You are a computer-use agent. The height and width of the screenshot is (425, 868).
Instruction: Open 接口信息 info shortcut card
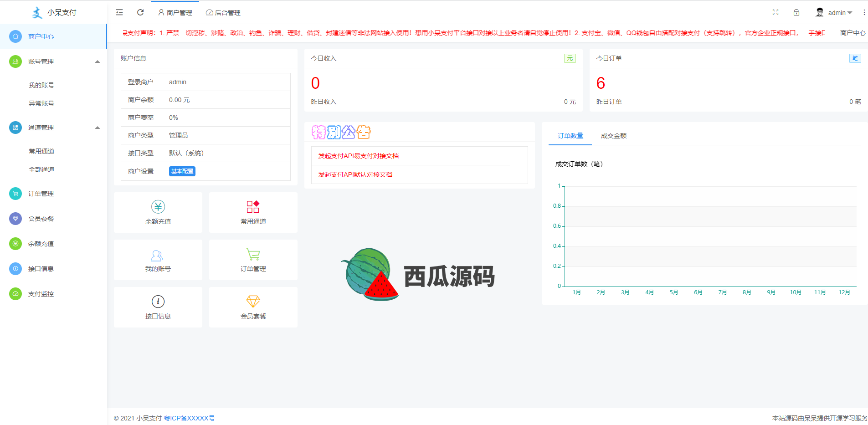tap(158, 307)
